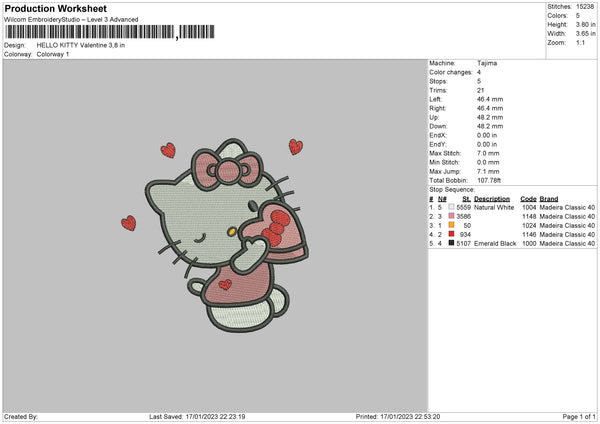Click the 'Code' column header
This screenshot has width=600, height=424.
528,199
